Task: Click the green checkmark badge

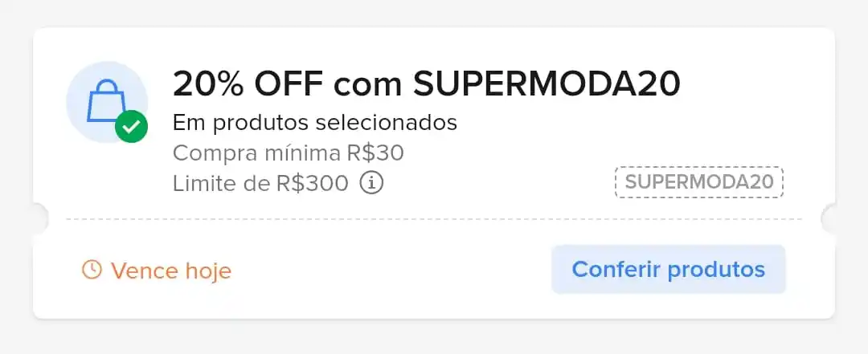Action: coord(131,127)
